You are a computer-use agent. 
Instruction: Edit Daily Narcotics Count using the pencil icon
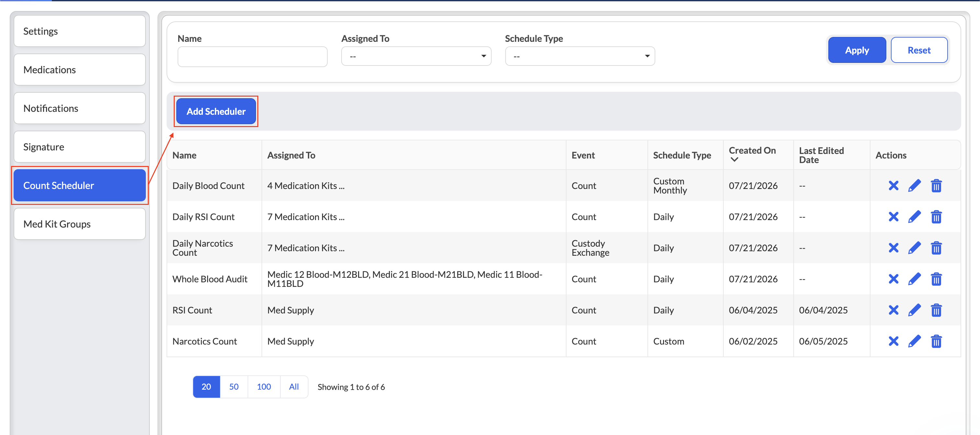[x=915, y=248]
